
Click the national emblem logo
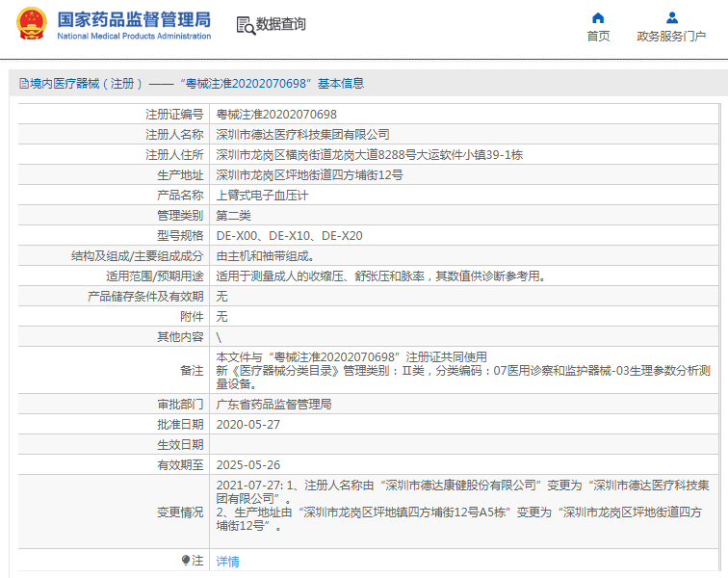pos(32,23)
